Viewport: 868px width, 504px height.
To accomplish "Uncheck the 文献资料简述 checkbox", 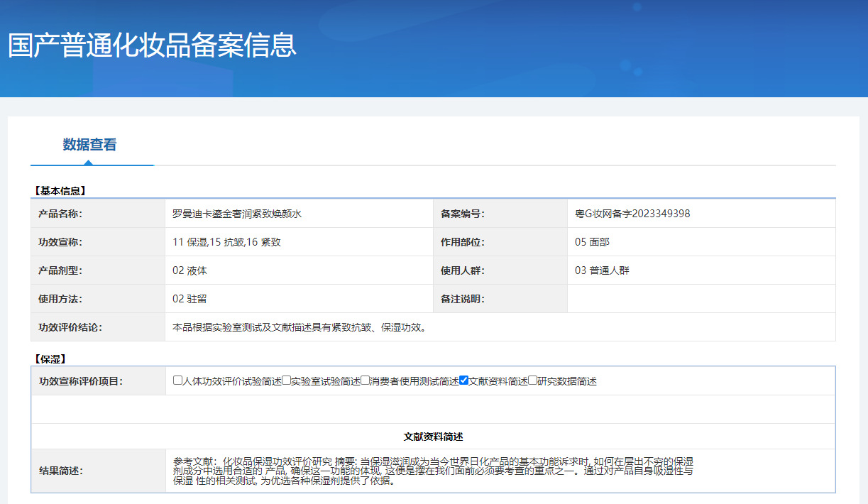I will [463, 380].
